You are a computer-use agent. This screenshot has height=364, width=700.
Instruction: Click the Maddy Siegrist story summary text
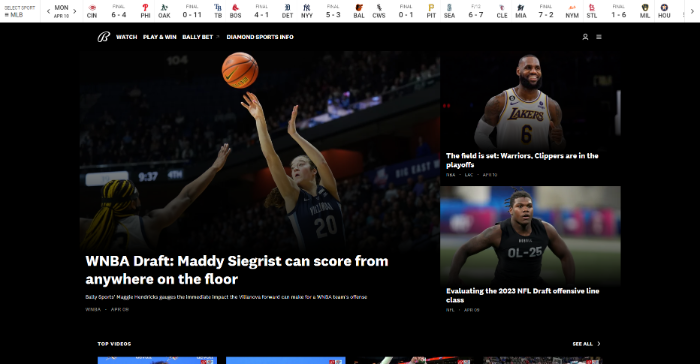[226, 297]
